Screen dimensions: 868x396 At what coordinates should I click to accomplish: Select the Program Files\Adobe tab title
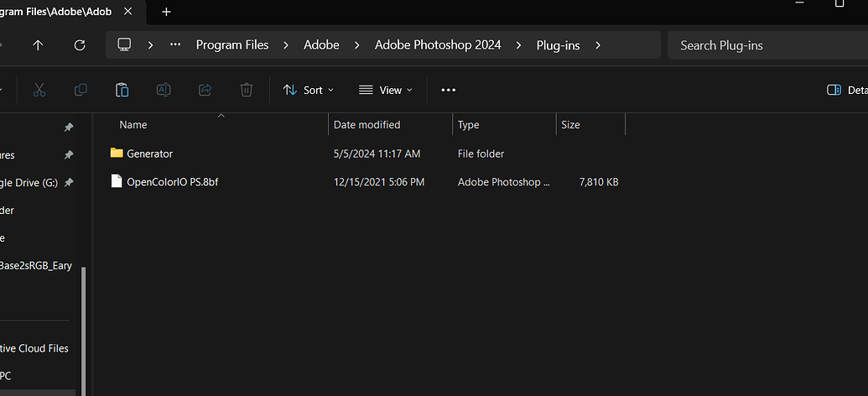point(55,12)
